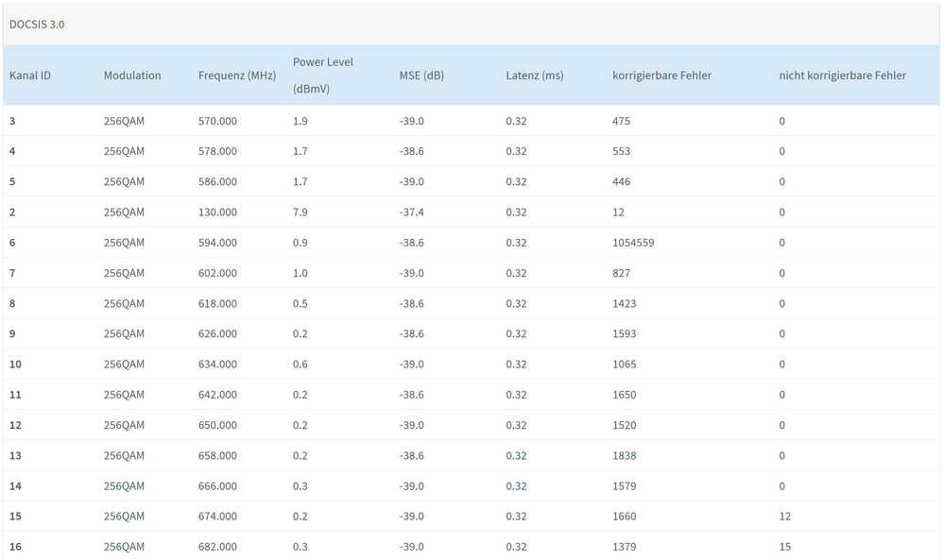Click the DOCSIS 3.0 section heading
The image size is (944, 560).
click(37, 24)
